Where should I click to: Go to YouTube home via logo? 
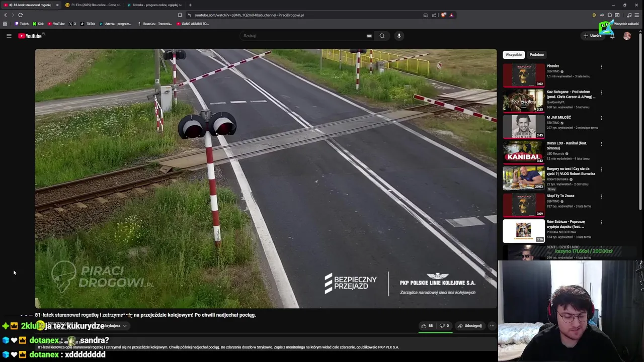coord(30,36)
